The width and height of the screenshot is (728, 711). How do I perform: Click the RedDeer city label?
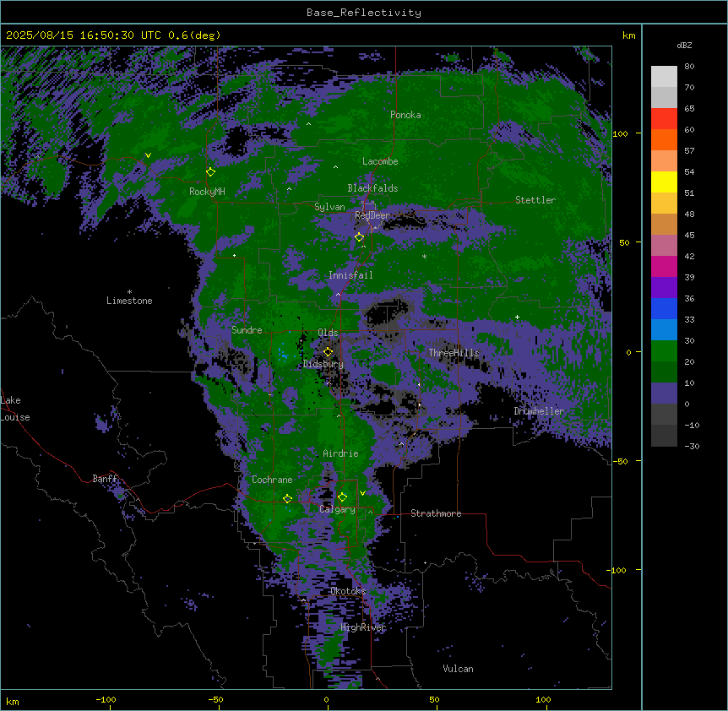click(x=372, y=215)
